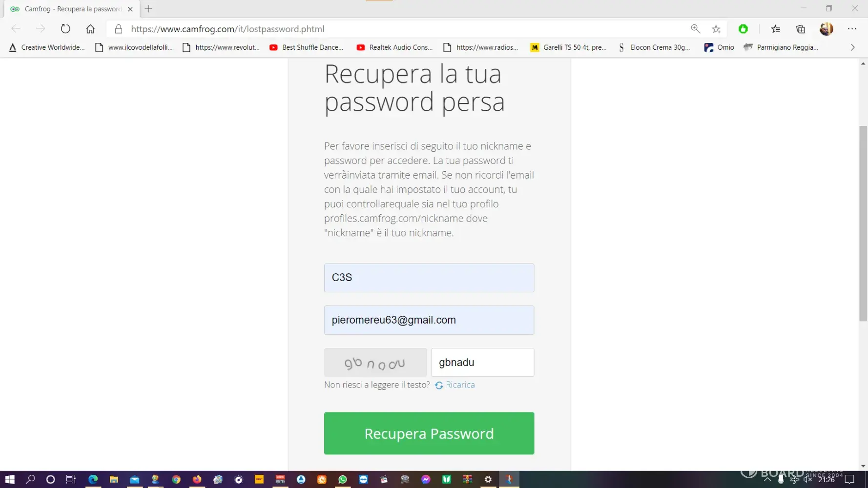
Task: Open Messenger from the taskbar
Action: pyautogui.click(x=426, y=480)
